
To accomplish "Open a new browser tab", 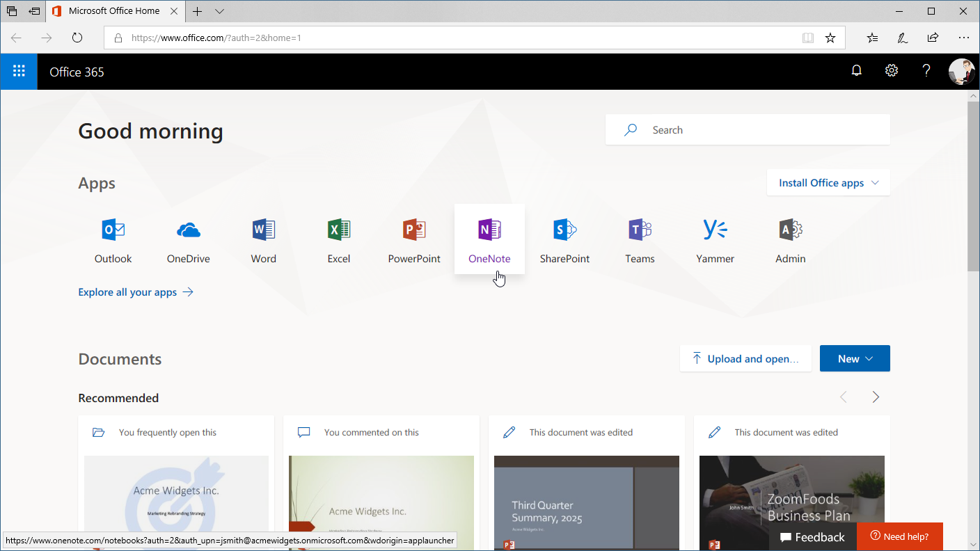I will point(198,11).
